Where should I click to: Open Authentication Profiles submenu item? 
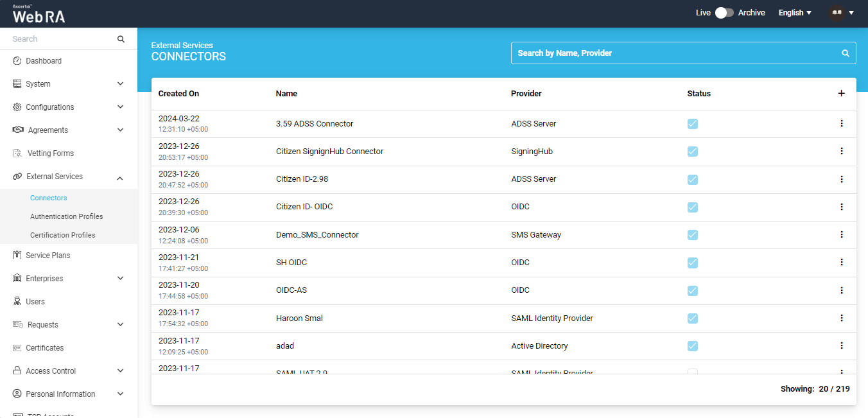point(66,216)
